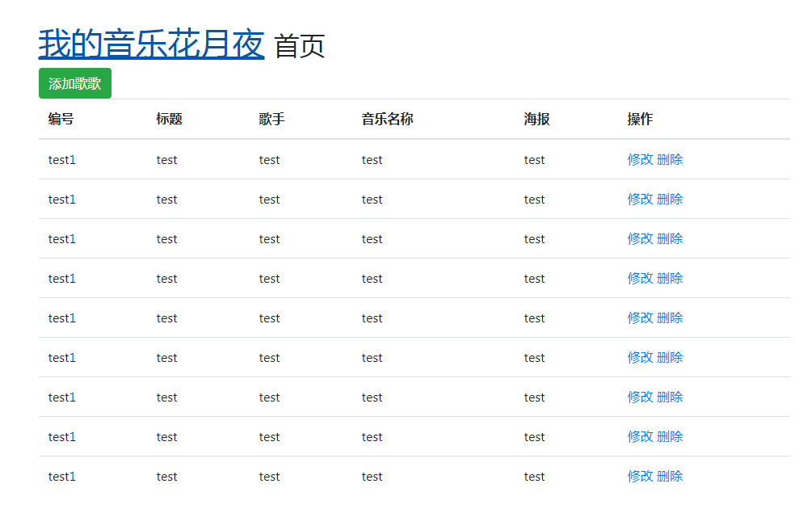Click 删除 in the first table row
Screen dimensions: 812x530
tap(671, 159)
